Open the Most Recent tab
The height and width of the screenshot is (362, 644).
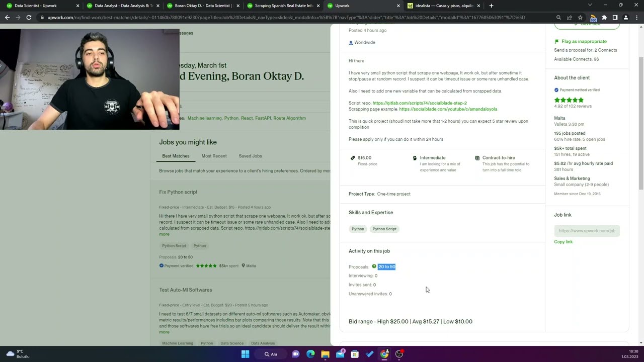(x=214, y=156)
